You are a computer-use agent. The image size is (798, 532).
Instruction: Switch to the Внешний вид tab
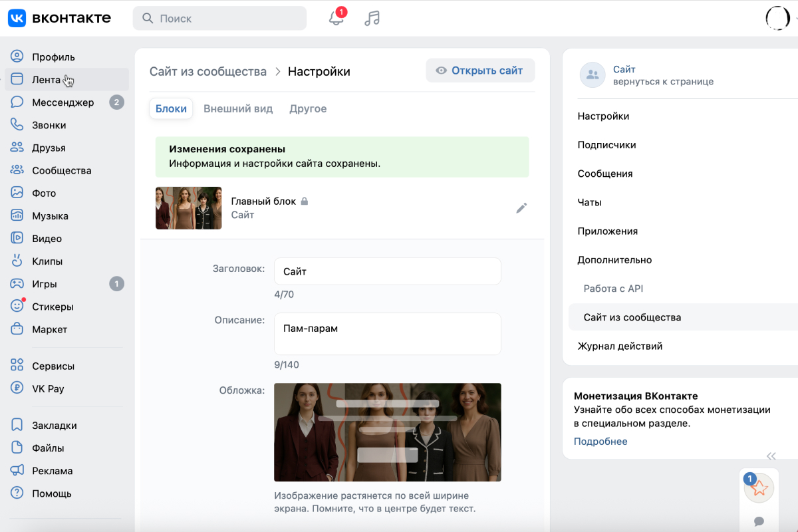(238, 108)
